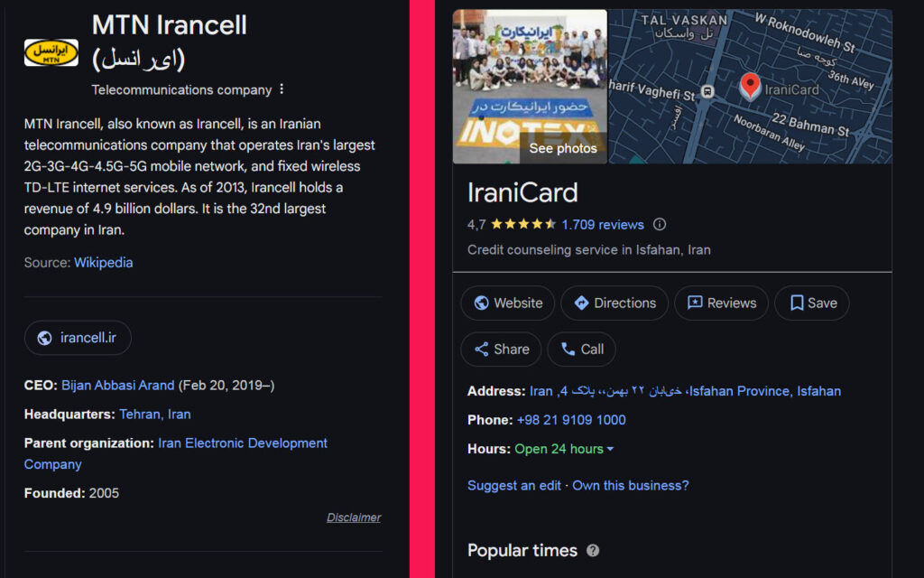Click the IraniCard business title

coord(522,193)
